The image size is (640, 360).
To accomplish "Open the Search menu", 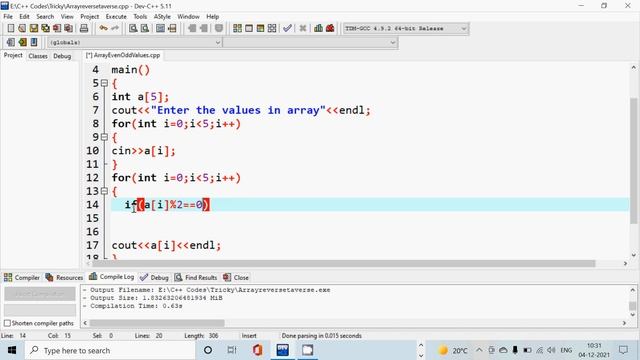I will point(45,16).
